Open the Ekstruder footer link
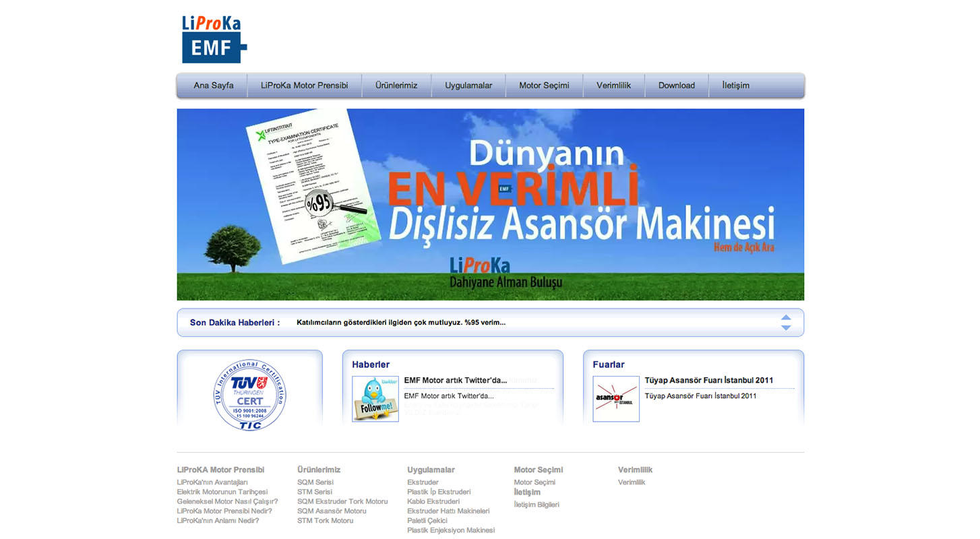The image size is (980, 539). [x=423, y=482]
